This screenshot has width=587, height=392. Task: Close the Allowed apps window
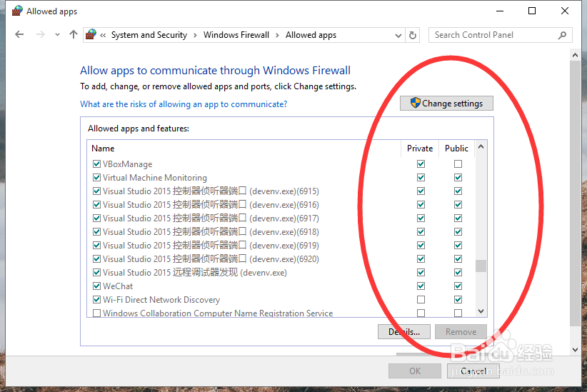tap(565, 11)
